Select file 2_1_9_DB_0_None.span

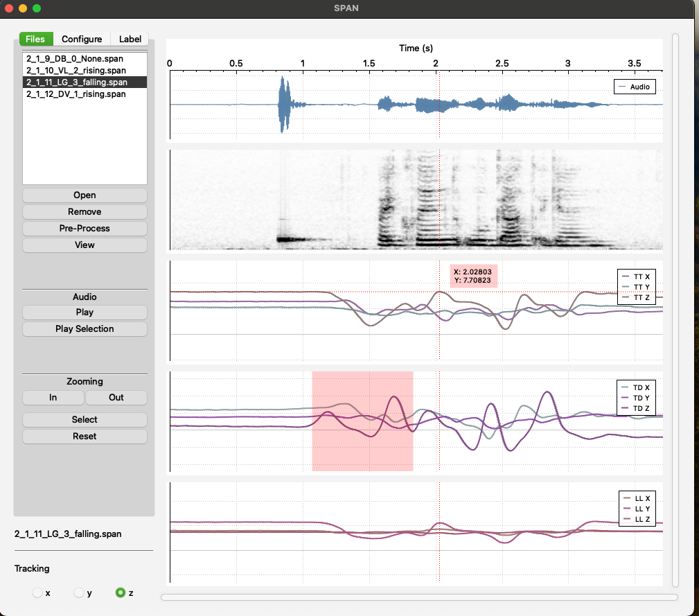click(x=85, y=59)
